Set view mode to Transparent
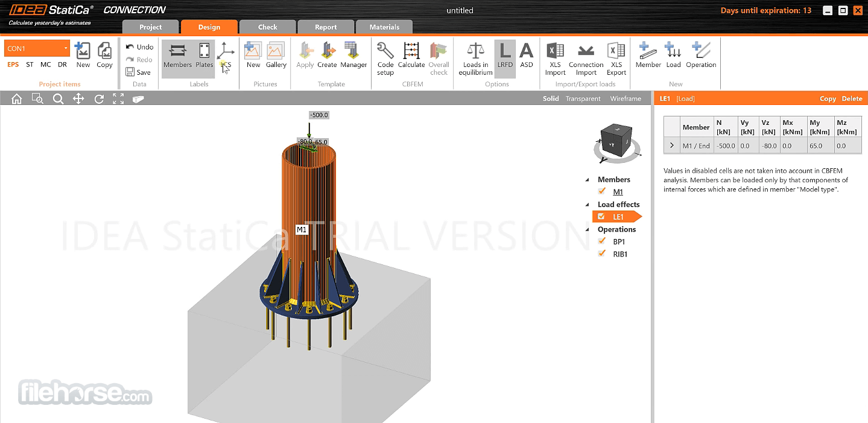Image resolution: width=868 pixels, height=423 pixels. (x=583, y=98)
